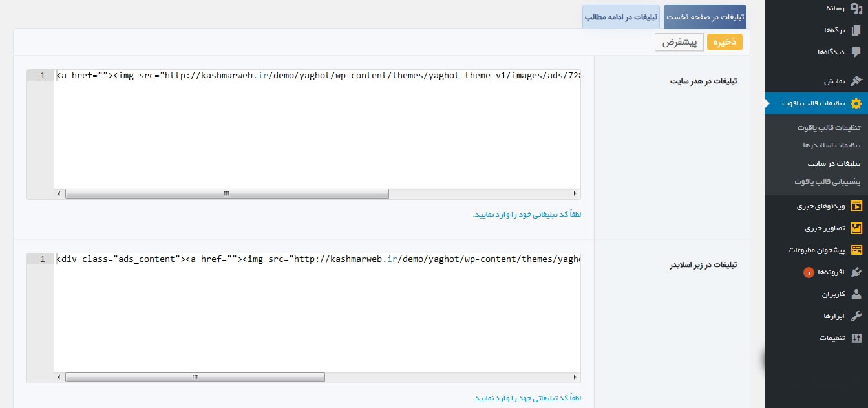This screenshot has height=408, width=868.
Task: Click header ads editor horizontal scrollbar thumb
Action: pyautogui.click(x=227, y=194)
